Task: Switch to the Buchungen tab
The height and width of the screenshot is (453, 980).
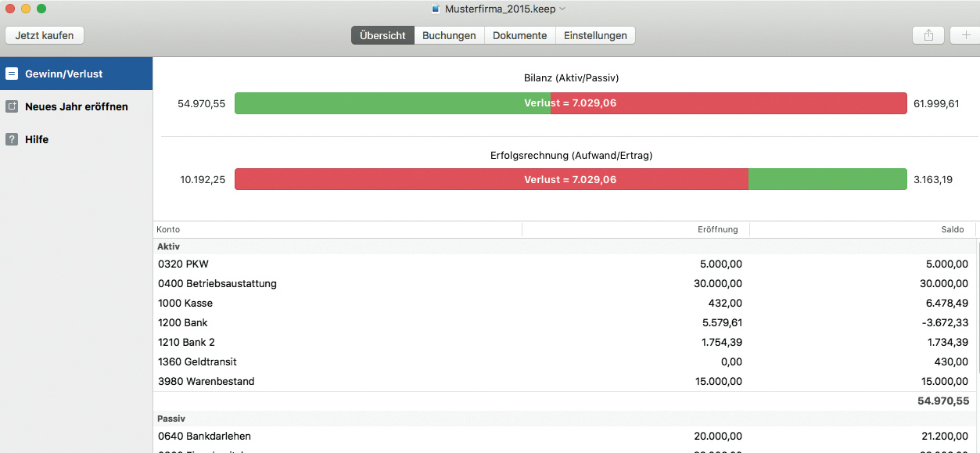Action: 449,35
